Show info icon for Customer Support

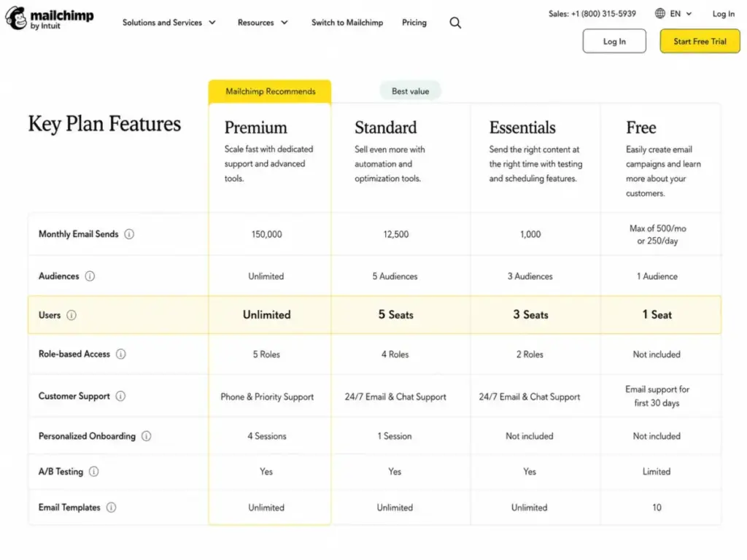click(x=120, y=396)
